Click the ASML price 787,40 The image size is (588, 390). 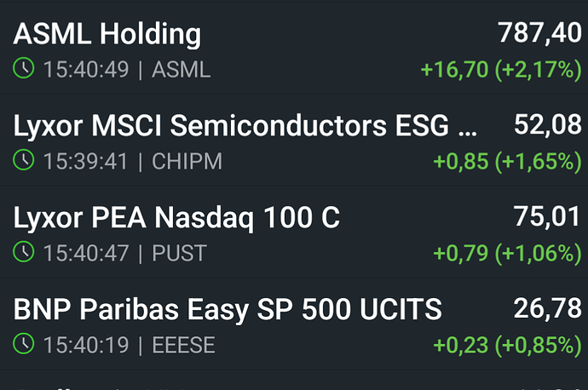coord(539,35)
